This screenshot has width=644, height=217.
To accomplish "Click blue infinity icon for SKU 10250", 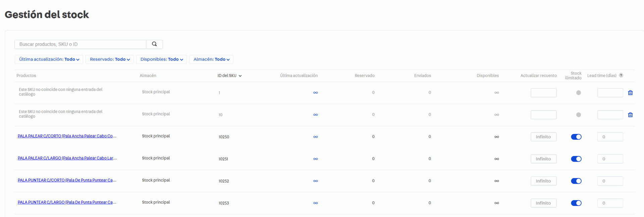I will click(x=315, y=137).
